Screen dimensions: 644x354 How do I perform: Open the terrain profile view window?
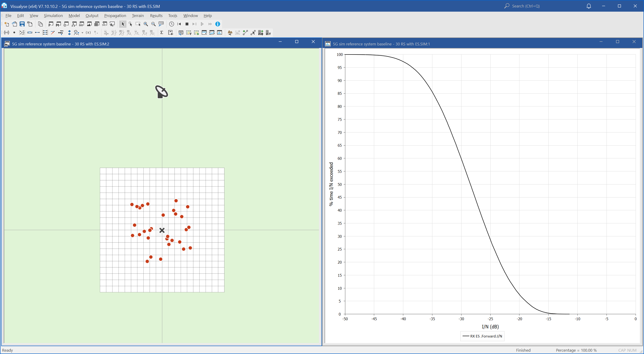coord(89,24)
